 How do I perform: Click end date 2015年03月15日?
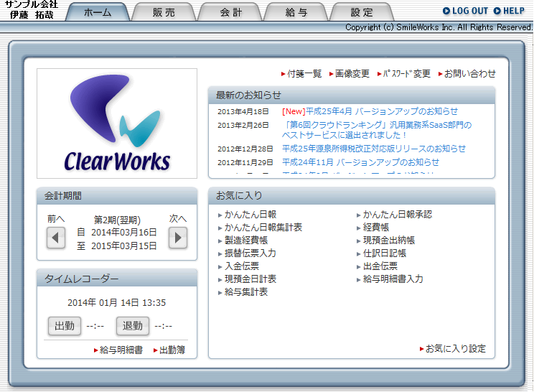pos(124,246)
